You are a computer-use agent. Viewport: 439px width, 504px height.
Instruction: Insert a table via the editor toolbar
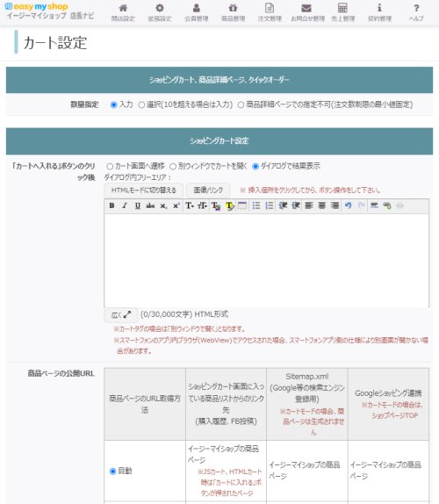(x=242, y=205)
